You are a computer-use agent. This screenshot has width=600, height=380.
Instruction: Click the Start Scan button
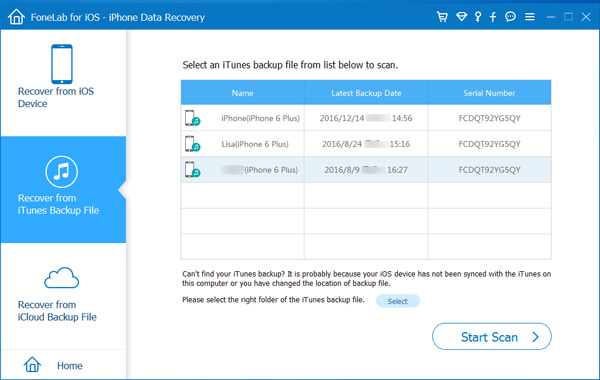pos(492,336)
